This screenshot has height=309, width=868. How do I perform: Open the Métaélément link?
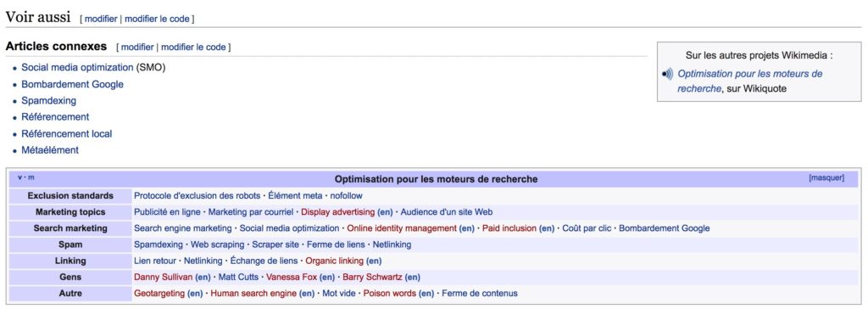click(x=50, y=149)
